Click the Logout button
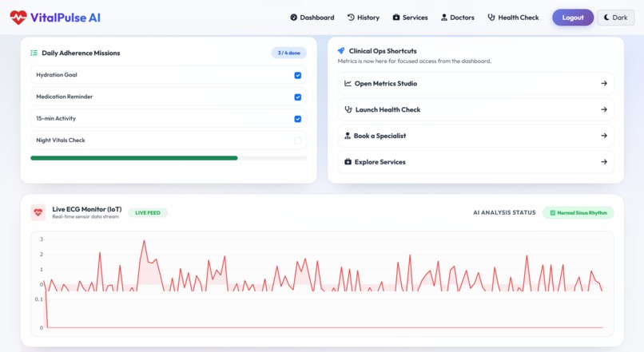Viewport: 644px width, 352px height. 573,18
